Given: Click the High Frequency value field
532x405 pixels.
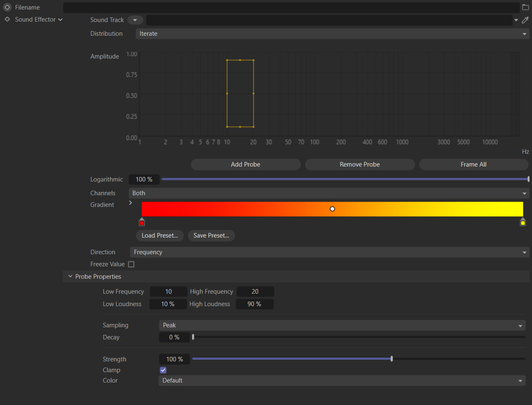Looking at the screenshot, I should (x=255, y=292).
